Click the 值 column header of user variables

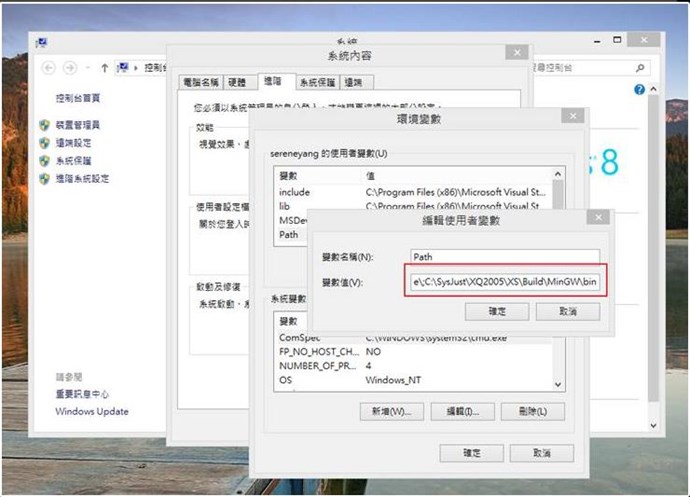458,176
